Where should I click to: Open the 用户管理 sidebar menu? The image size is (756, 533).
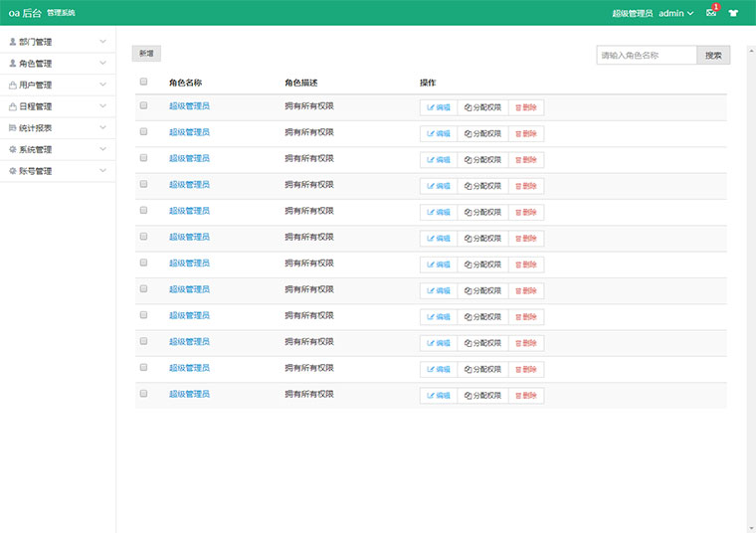click(x=58, y=85)
